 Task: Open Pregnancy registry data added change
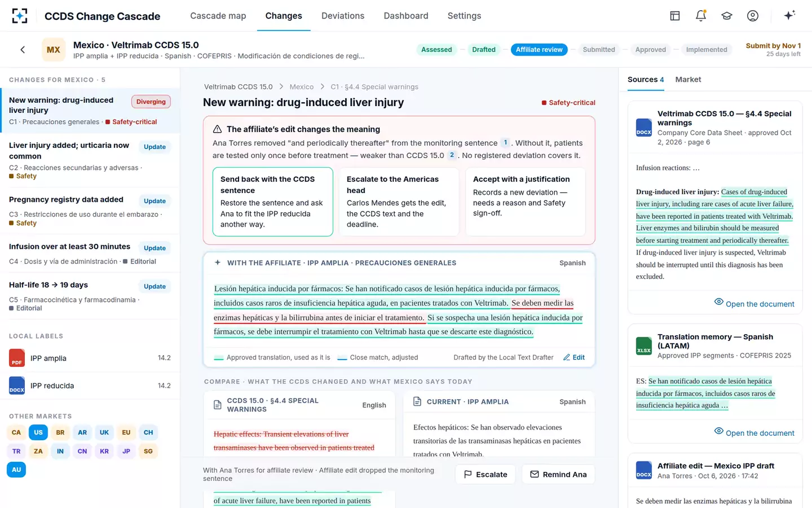[90, 211]
